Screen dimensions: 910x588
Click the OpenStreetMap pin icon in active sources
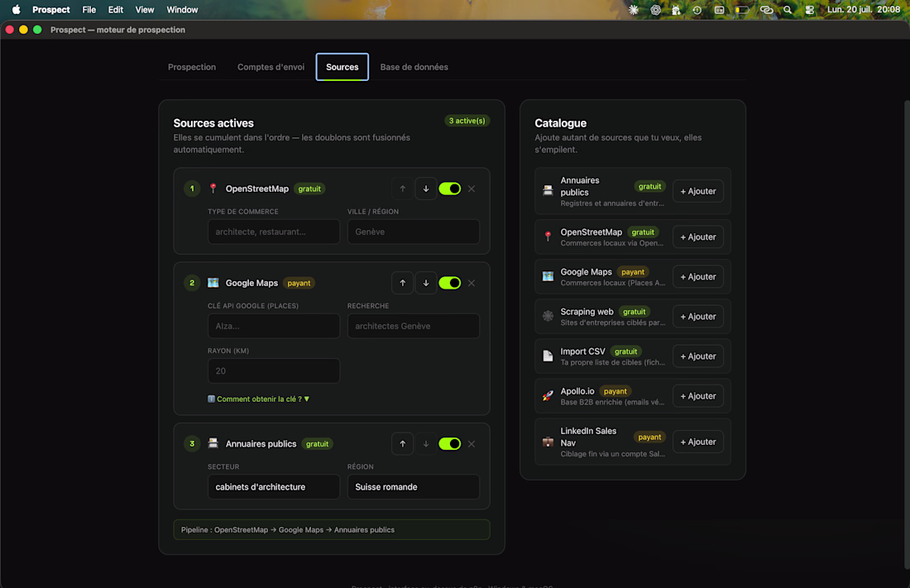[213, 189]
